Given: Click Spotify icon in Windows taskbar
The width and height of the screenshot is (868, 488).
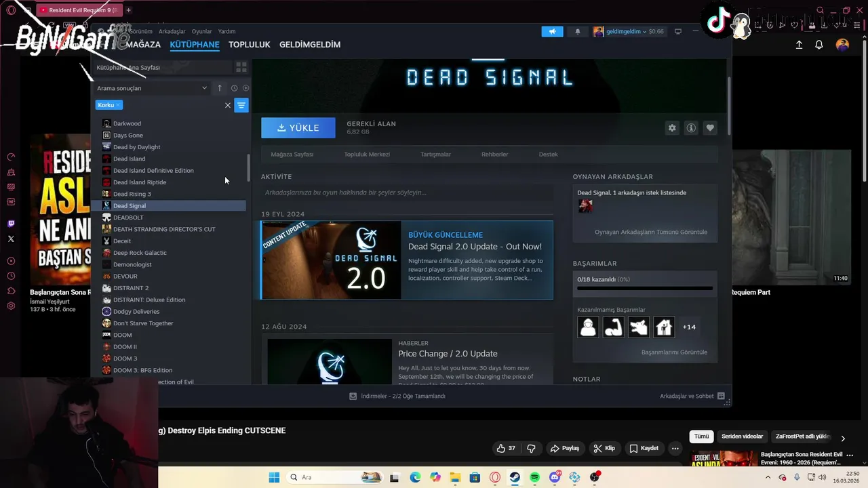Looking at the screenshot, I should tap(534, 477).
